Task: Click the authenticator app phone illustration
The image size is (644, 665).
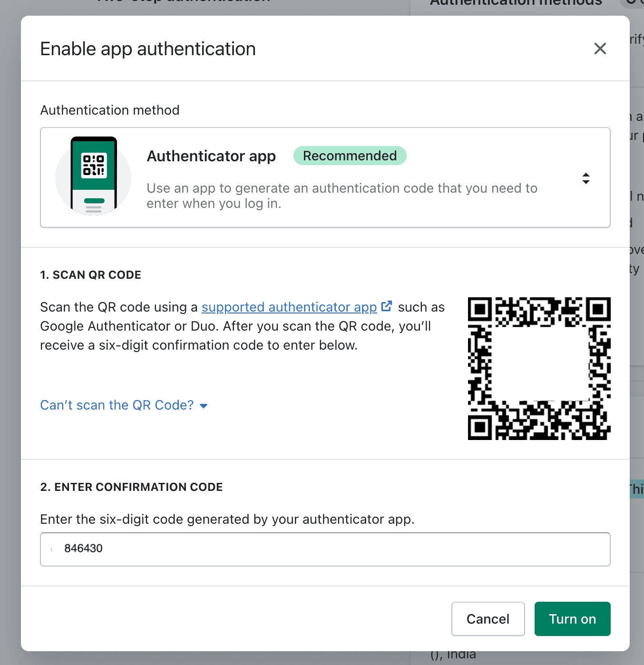Action: pos(93,176)
